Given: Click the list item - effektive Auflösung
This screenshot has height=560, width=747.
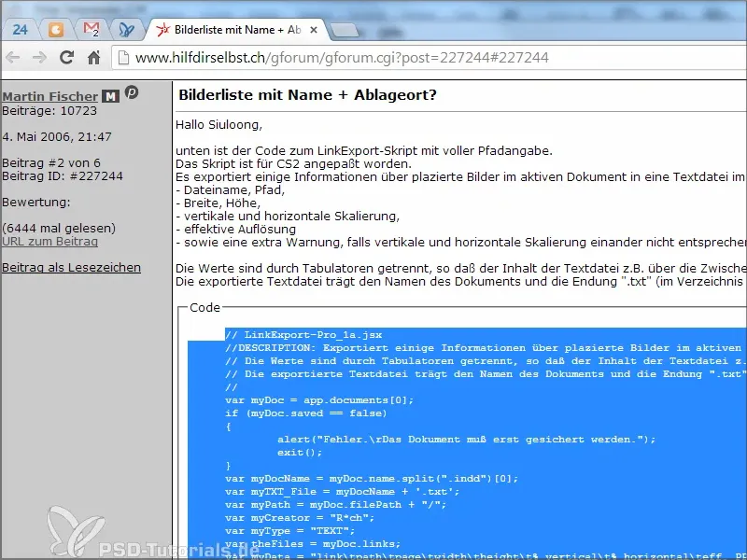Looking at the screenshot, I should tap(236, 229).
